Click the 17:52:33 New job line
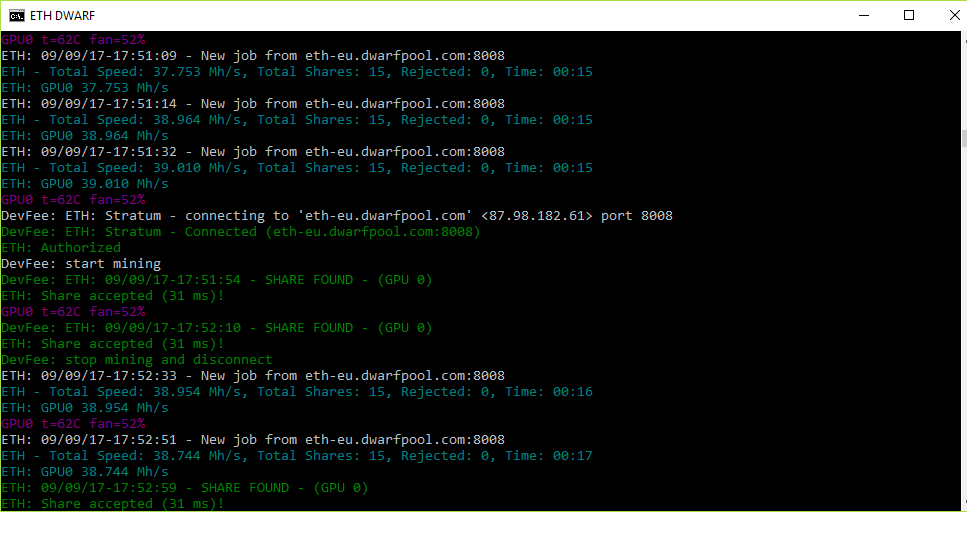The width and height of the screenshot is (967, 544). 253,376
